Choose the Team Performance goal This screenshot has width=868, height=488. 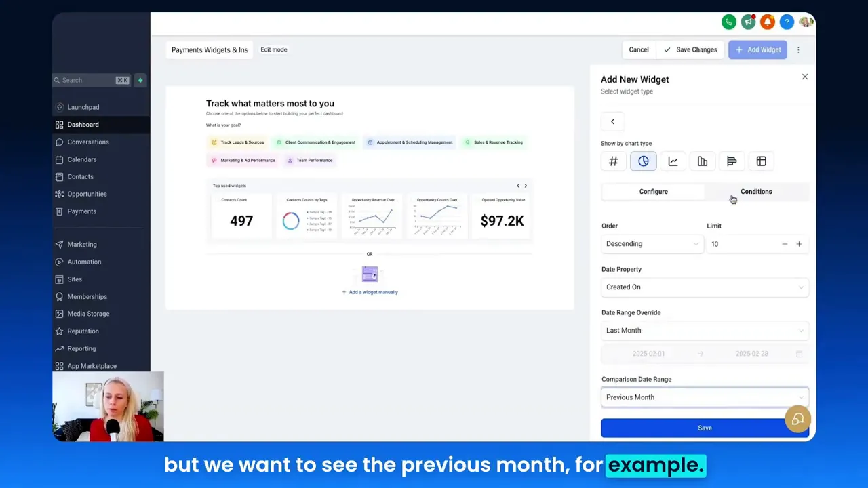pyautogui.click(x=310, y=161)
